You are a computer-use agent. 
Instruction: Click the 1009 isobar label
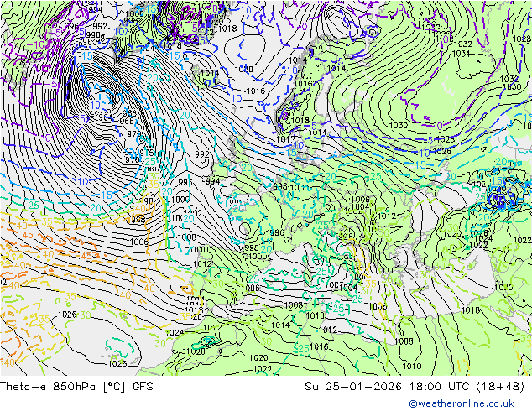pos(378,306)
